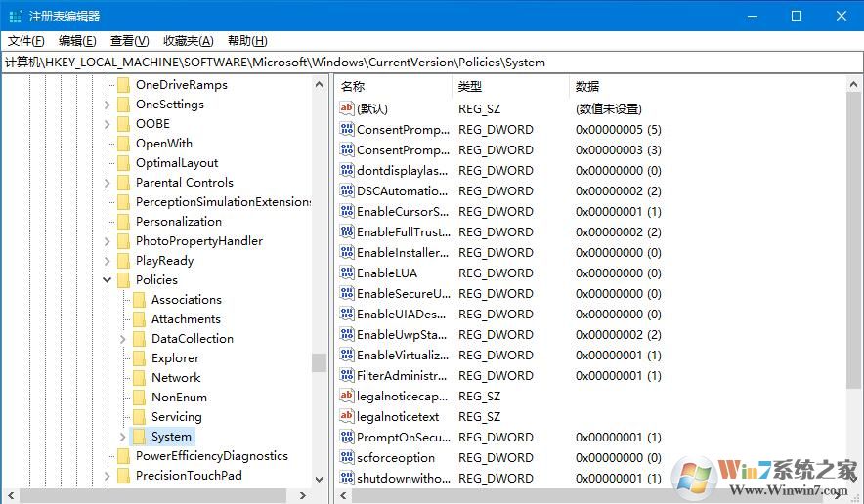Select the OptimalLayout key

pyautogui.click(x=177, y=162)
